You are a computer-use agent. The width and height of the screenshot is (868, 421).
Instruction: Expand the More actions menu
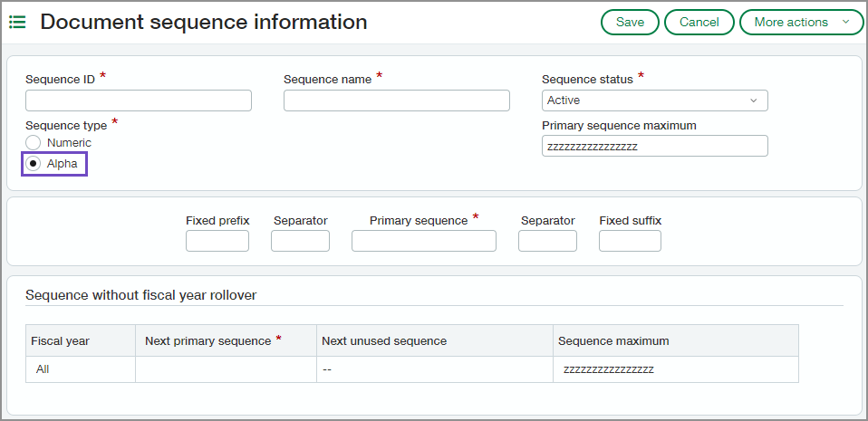(x=801, y=23)
